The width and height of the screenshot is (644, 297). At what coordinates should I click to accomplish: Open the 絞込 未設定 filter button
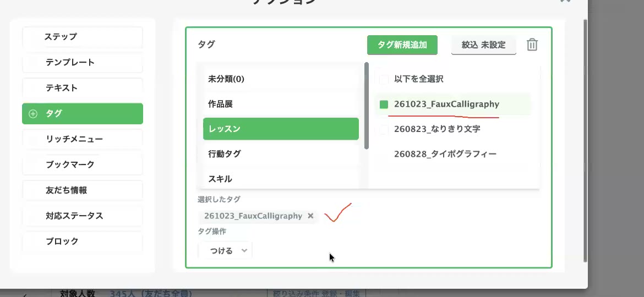click(x=483, y=45)
